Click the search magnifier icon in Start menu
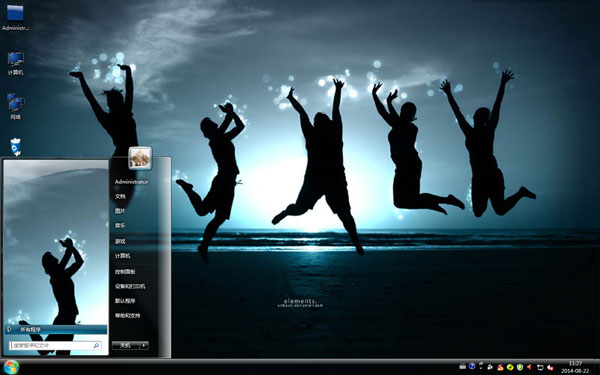Screen dimensions: 600x375 [x=96, y=346]
